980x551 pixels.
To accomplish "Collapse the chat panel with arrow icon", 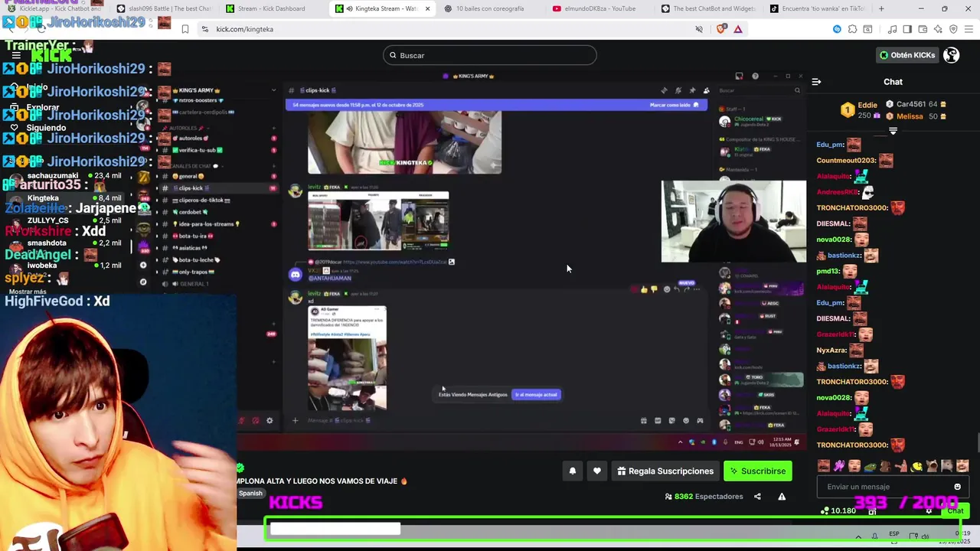I will [816, 82].
